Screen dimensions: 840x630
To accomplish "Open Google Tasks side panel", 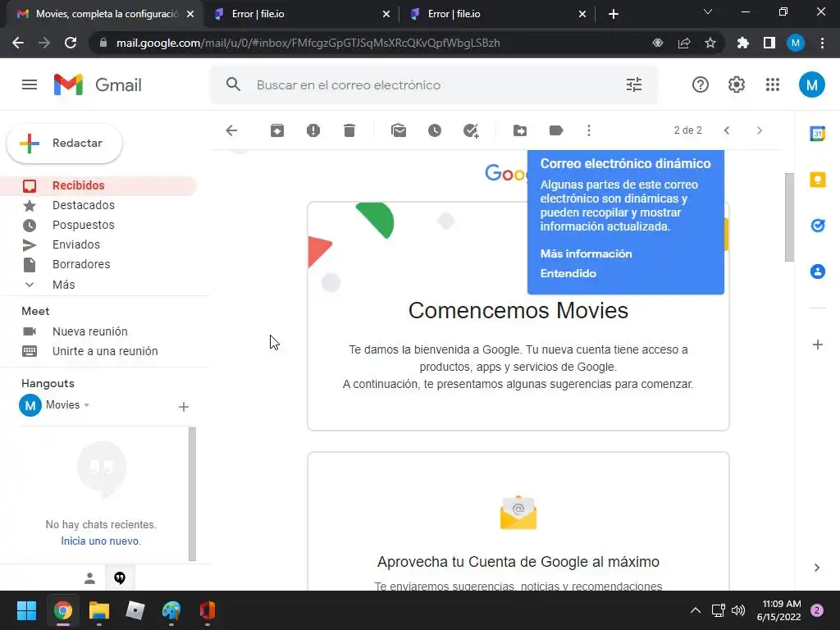I will (x=817, y=226).
